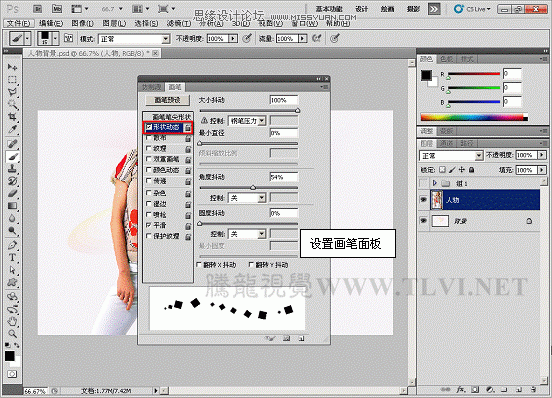Select the Horizontal Type tool
The width and height of the screenshot is (552, 398).
pyautogui.click(x=12, y=258)
